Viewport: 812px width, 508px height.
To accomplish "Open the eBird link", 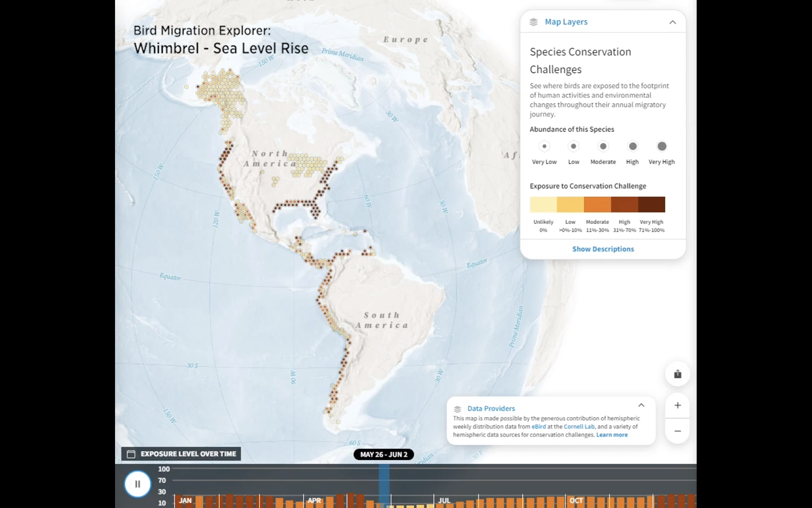I will [539, 426].
